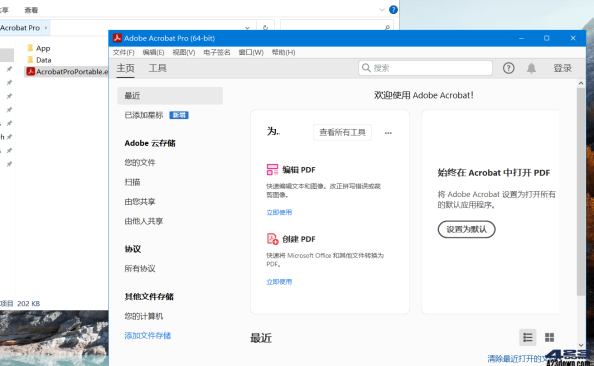This screenshot has height=366, width=594.
Task: Open the App folder in Explorer
Action: pyautogui.click(x=39, y=48)
